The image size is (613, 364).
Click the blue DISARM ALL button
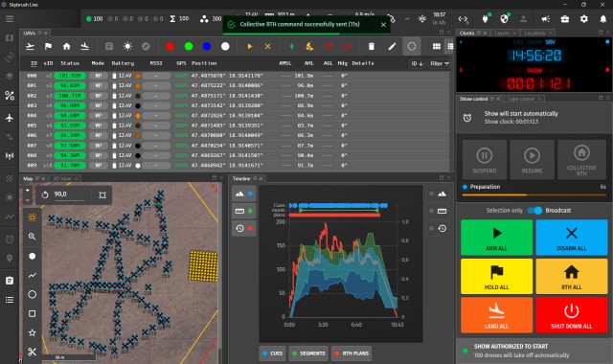pos(572,238)
